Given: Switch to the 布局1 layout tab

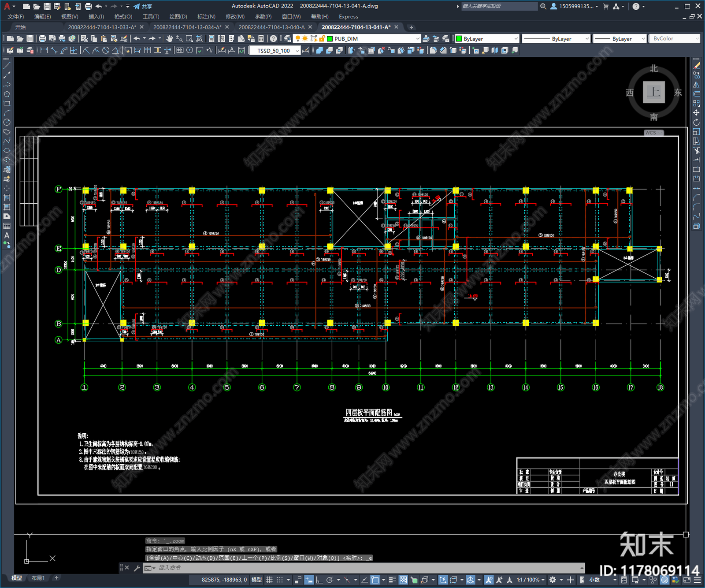Looking at the screenshot, I should tap(38, 578).
